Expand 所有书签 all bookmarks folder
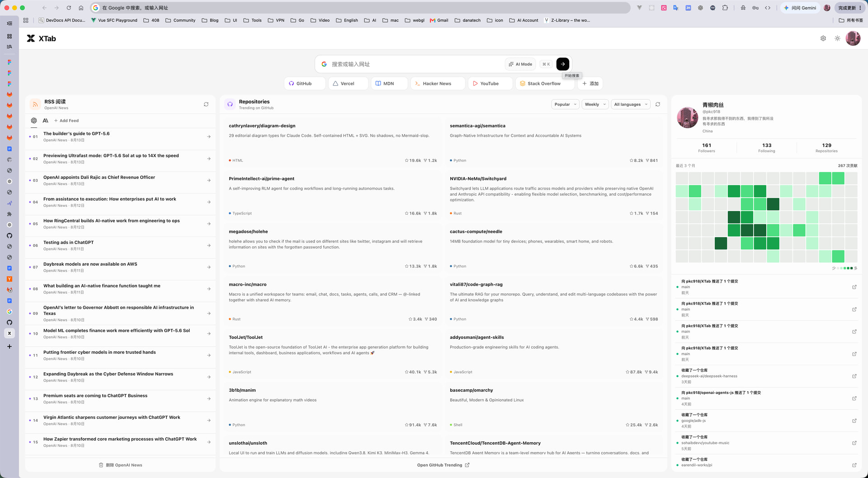 851,20
